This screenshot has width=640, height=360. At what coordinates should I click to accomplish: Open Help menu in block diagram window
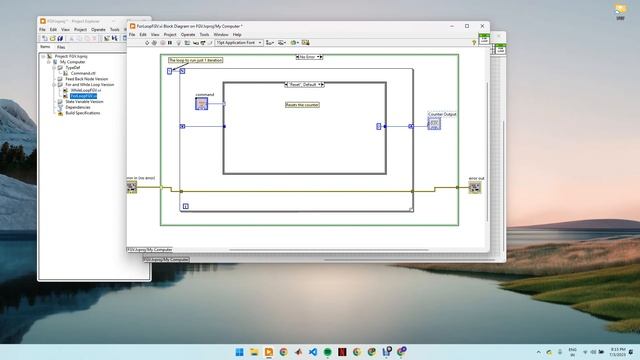tap(237, 35)
